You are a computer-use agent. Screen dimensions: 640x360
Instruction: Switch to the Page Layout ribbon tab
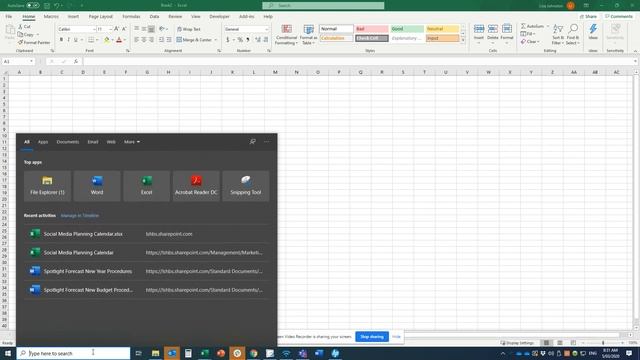pyautogui.click(x=100, y=17)
